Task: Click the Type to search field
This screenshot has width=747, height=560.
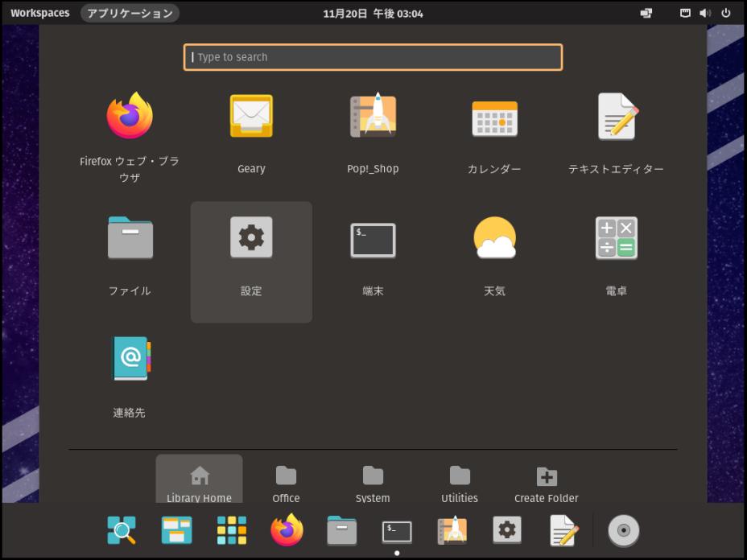Action: click(373, 57)
